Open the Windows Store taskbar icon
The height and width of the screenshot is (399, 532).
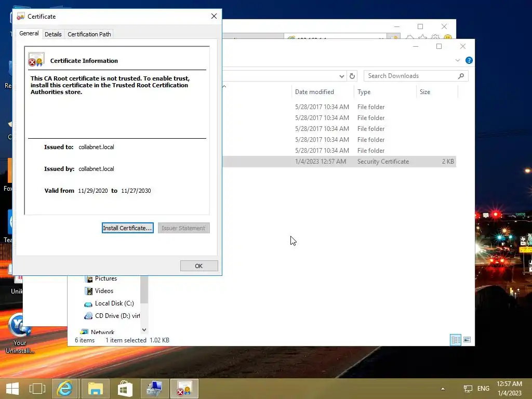125,389
